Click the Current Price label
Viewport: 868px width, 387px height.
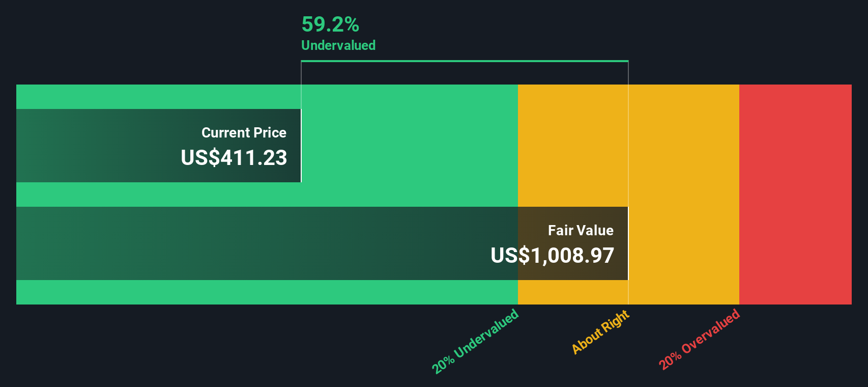[x=244, y=133]
